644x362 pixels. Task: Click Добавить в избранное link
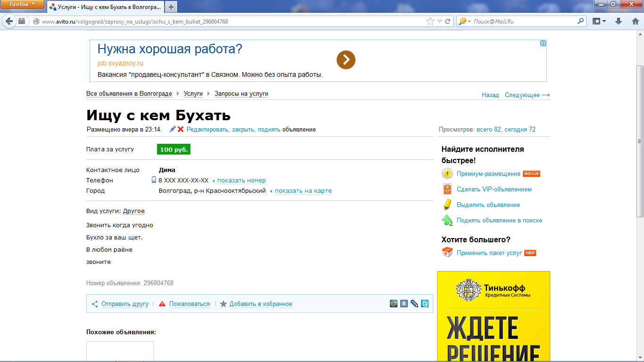pos(261,304)
